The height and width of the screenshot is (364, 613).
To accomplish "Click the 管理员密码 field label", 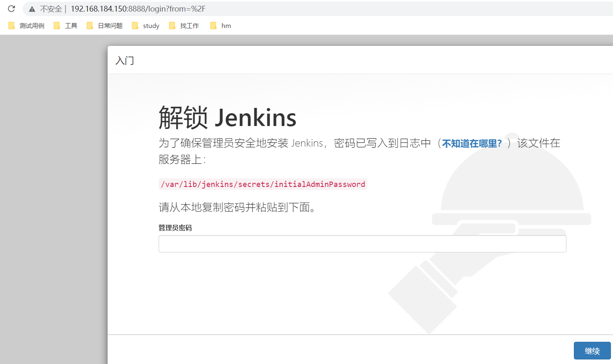I will 175,228.
